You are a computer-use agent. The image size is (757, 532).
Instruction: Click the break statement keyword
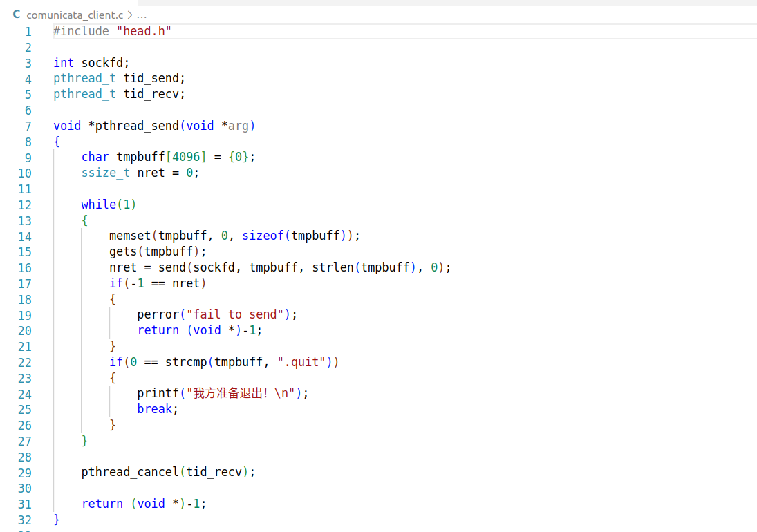point(154,409)
